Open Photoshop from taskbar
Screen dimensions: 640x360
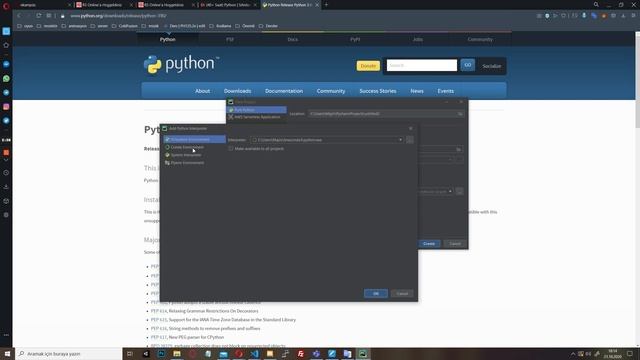(161, 354)
